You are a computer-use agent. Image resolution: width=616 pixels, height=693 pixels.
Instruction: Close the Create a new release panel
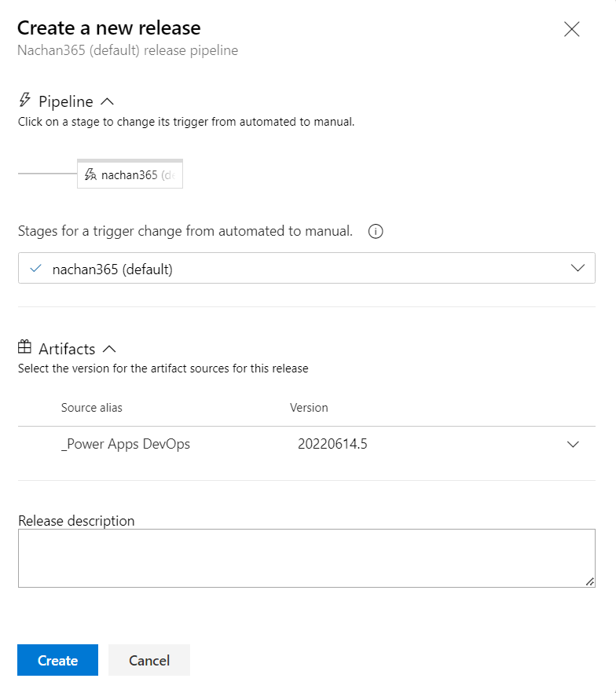click(571, 29)
